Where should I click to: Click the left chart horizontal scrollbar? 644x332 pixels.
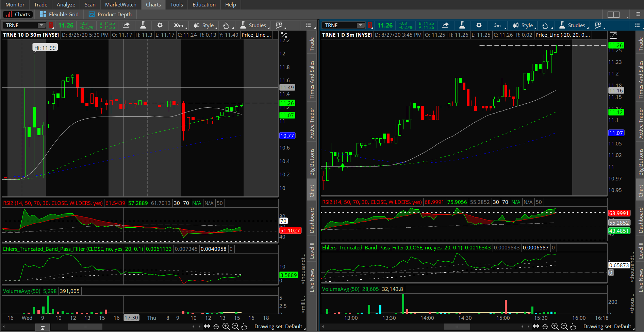[x=85, y=326]
